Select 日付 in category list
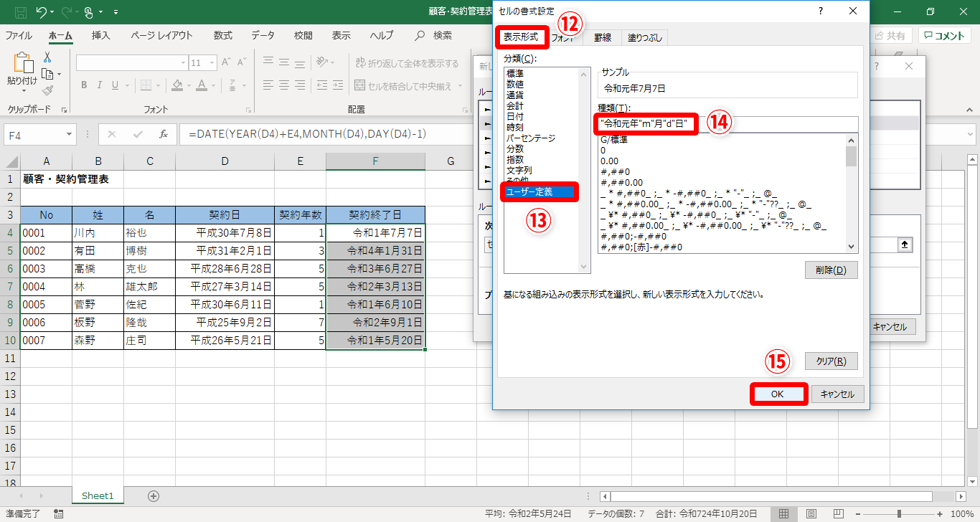 point(515,116)
